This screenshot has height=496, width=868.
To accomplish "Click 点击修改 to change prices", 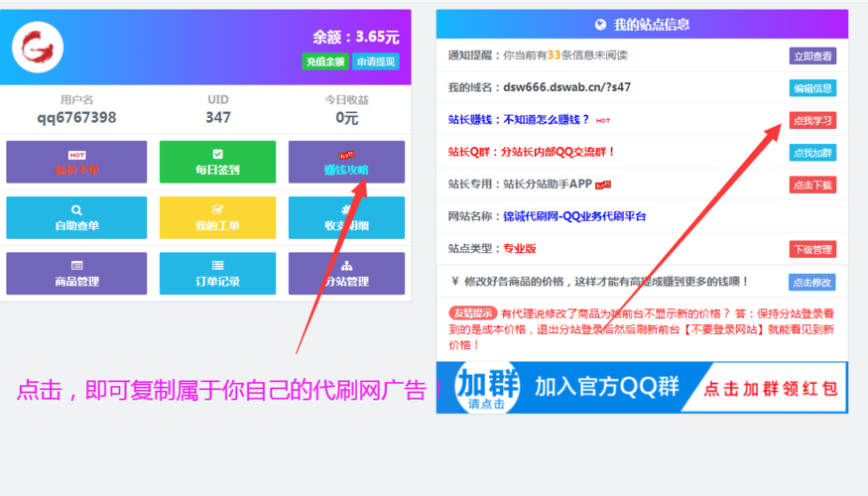I will [x=812, y=282].
